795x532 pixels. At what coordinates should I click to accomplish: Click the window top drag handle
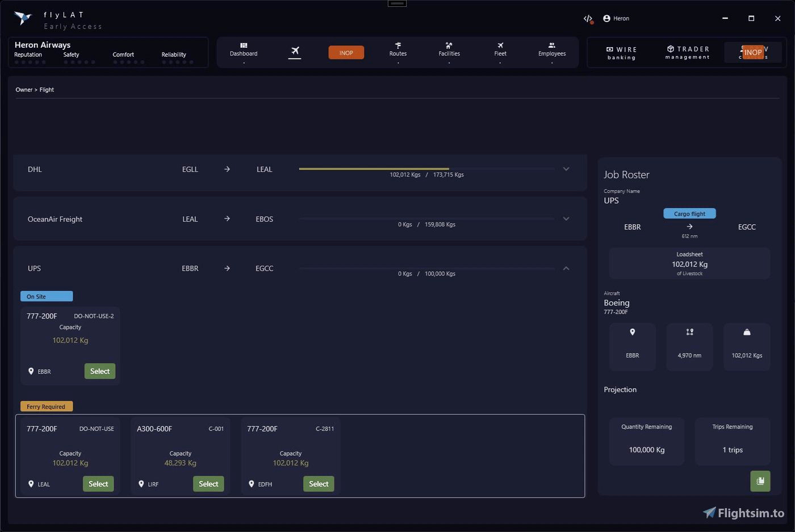click(397, 3)
